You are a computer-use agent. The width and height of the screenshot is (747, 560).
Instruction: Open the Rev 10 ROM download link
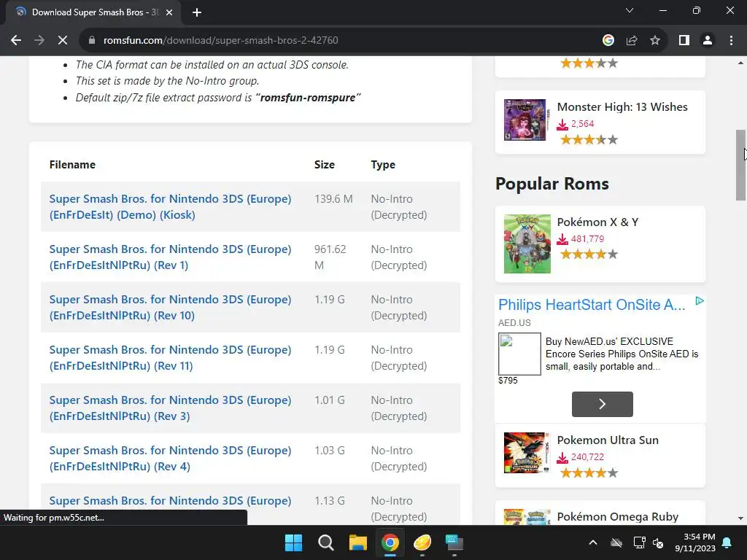click(170, 308)
